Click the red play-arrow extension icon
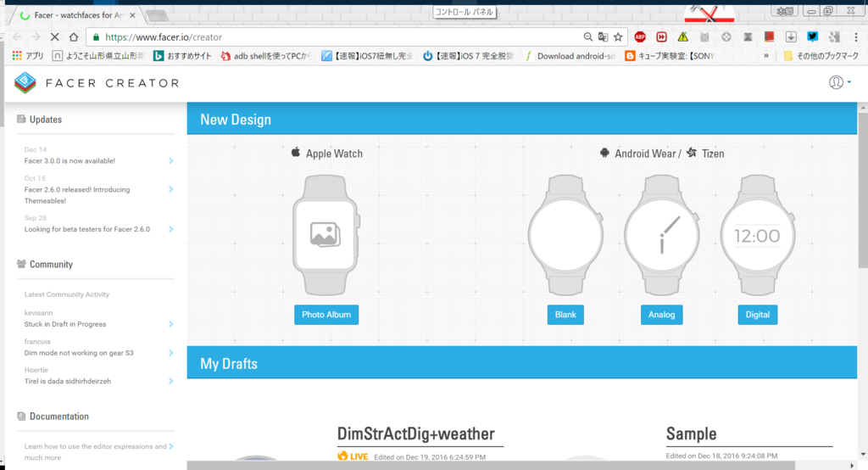 (x=661, y=37)
